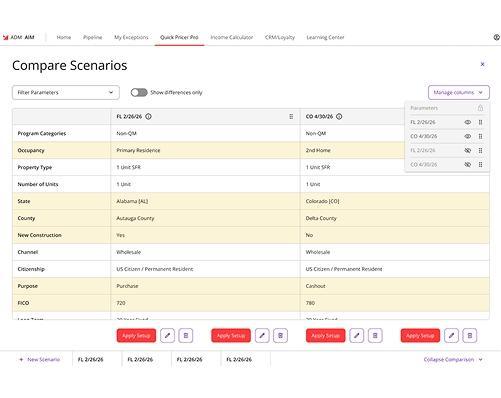
Task: Click trash delete icon after fourth Apply Setup button
Action: pyautogui.click(x=470, y=335)
